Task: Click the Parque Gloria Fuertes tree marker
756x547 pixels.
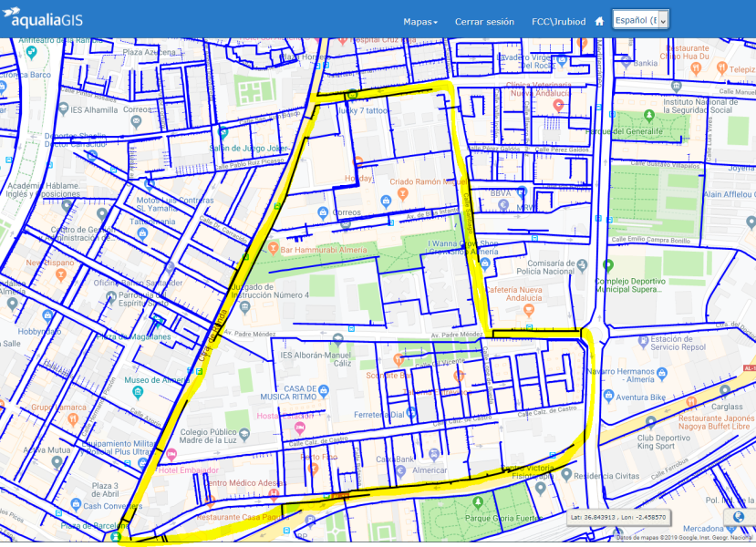Action: click(477, 502)
